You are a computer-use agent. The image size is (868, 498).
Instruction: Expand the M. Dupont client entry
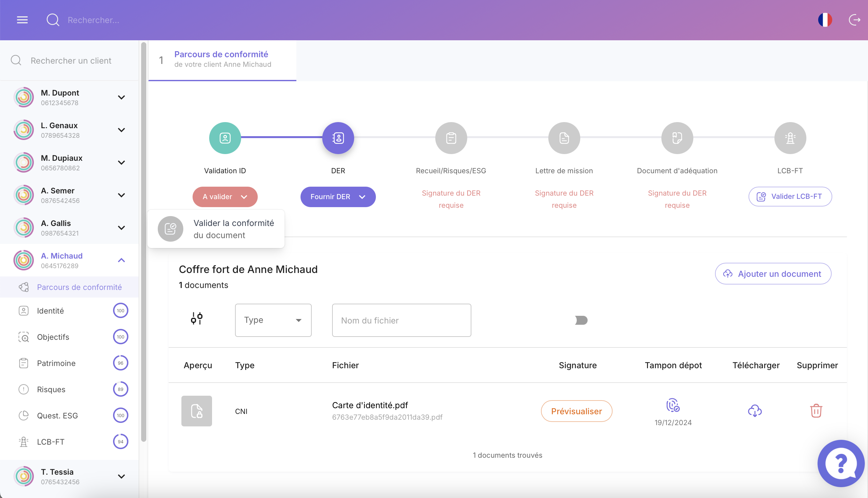pos(121,97)
